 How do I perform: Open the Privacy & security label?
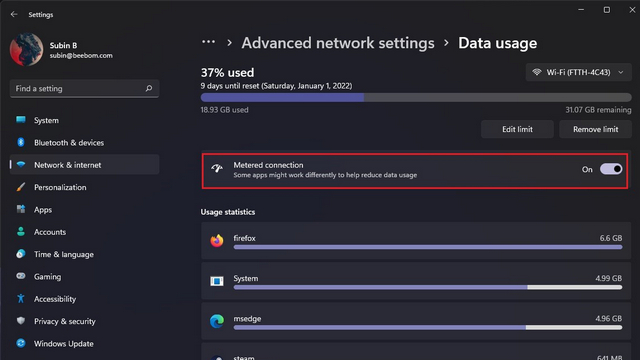[x=64, y=321]
